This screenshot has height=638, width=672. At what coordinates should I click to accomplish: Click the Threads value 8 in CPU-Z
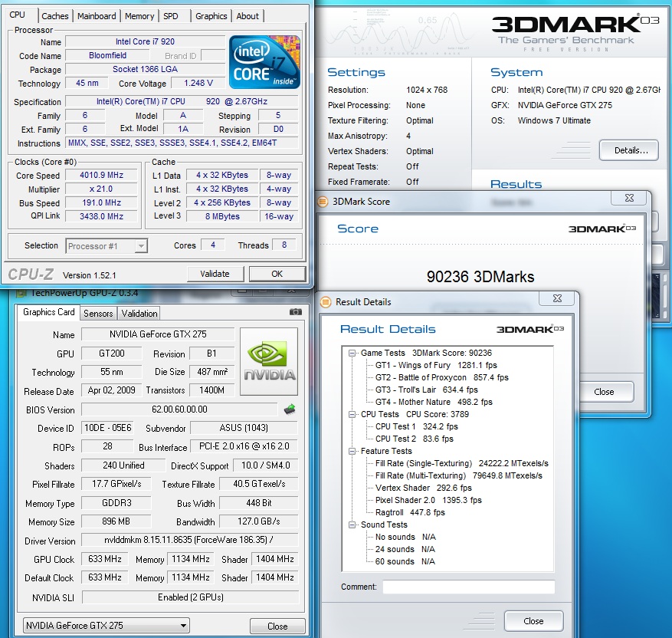click(284, 245)
